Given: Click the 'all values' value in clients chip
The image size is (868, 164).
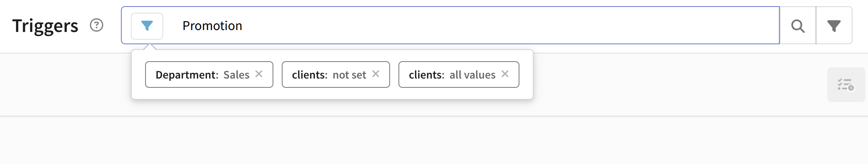Looking at the screenshot, I should 473,75.
